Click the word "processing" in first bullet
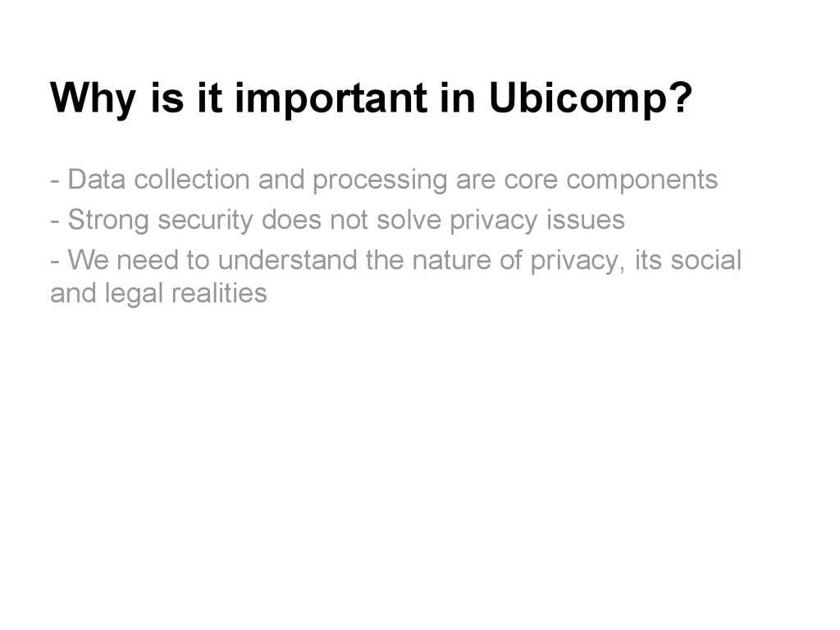Image resolution: width=840 pixels, height=630 pixels. click(380, 179)
